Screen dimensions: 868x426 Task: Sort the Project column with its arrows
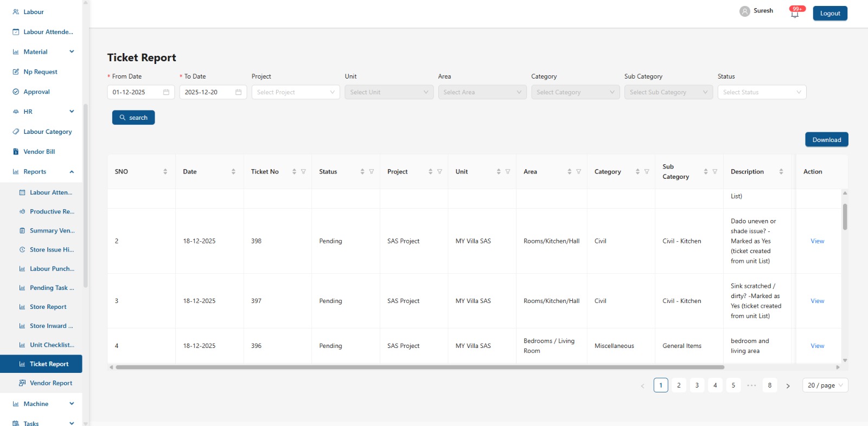pyautogui.click(x=430, y=172)
